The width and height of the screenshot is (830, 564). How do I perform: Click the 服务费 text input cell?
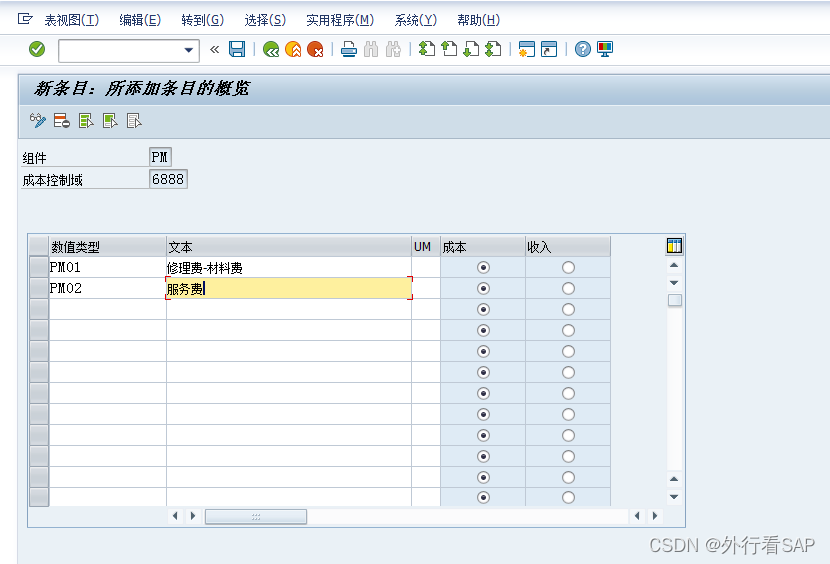coord(288,289)
